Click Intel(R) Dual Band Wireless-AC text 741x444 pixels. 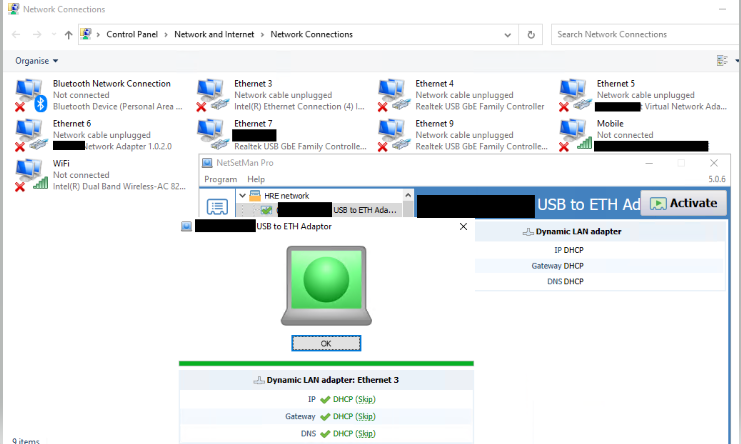(x=119, y=187)
